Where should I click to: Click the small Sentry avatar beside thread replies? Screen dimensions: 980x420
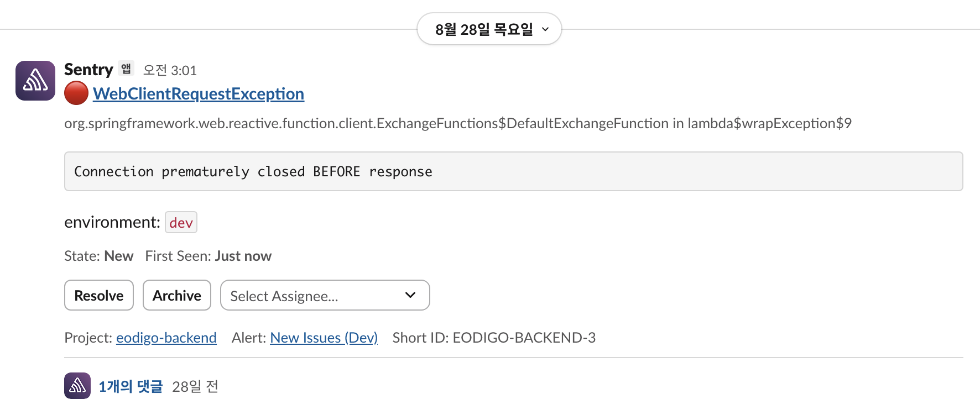77,386
